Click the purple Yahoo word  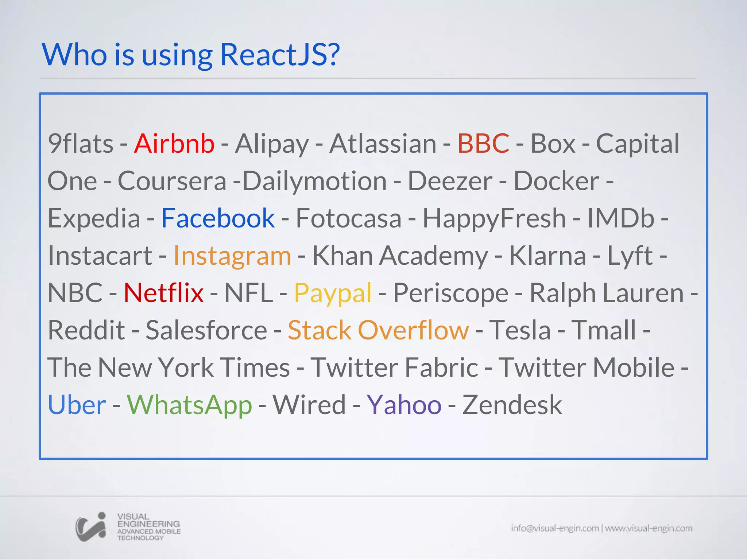pos(404,405)
